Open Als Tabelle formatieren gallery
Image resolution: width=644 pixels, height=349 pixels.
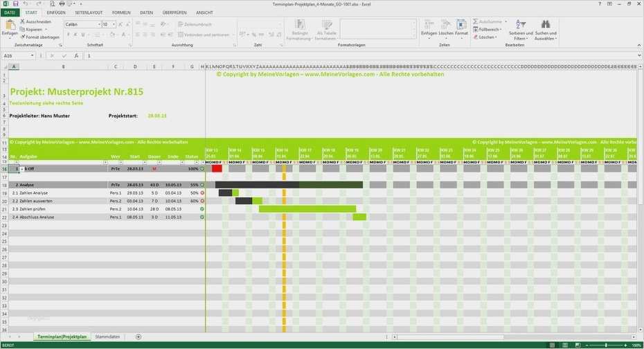[327, 30]
